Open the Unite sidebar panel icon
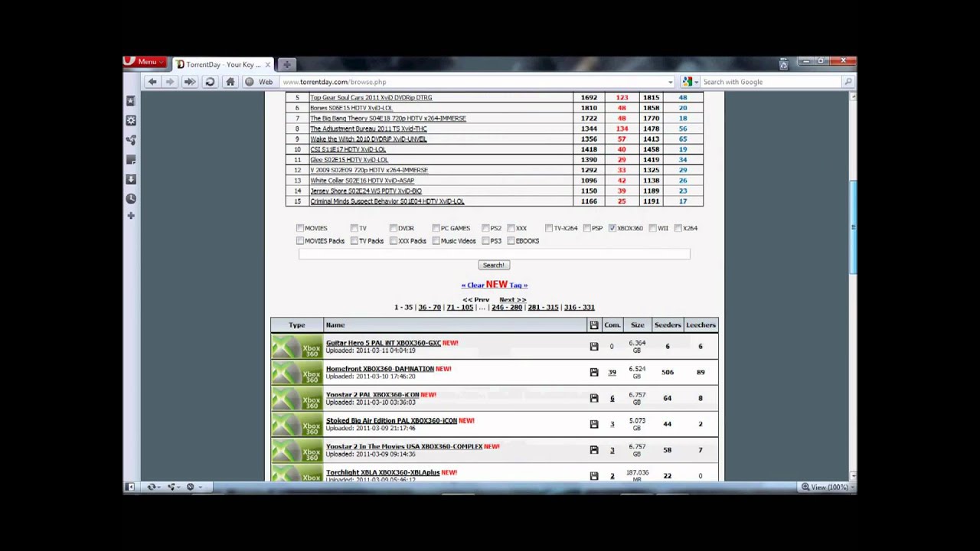Image resolution: width=980 pixels, height=551 pixels. click(131, 140)
